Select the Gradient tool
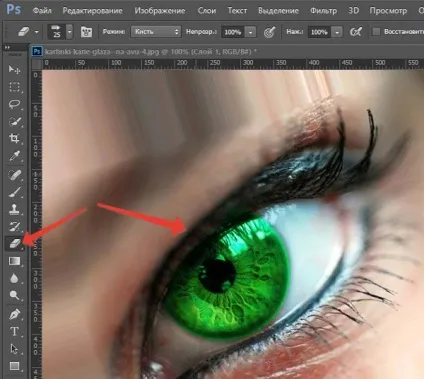 click(x=14, y=261)
